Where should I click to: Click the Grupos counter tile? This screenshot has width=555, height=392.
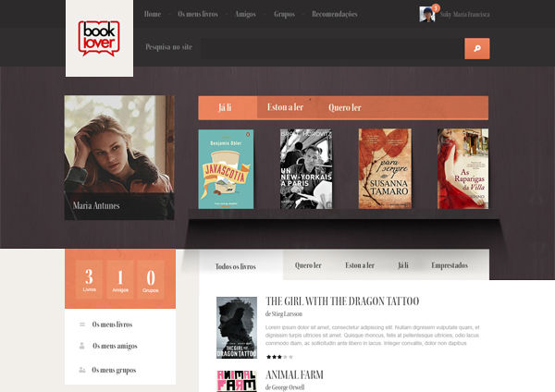(x=151, y=280)
